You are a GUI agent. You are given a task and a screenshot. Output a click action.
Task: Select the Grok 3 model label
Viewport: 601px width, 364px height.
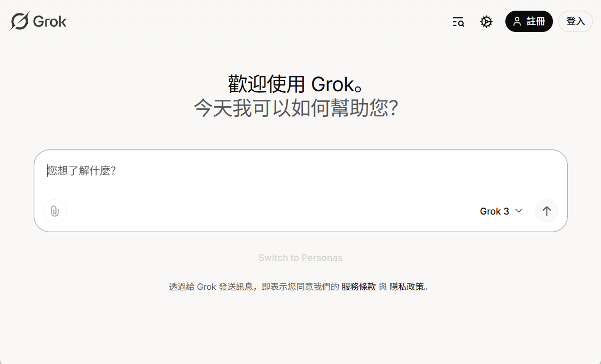pos(494,211)
